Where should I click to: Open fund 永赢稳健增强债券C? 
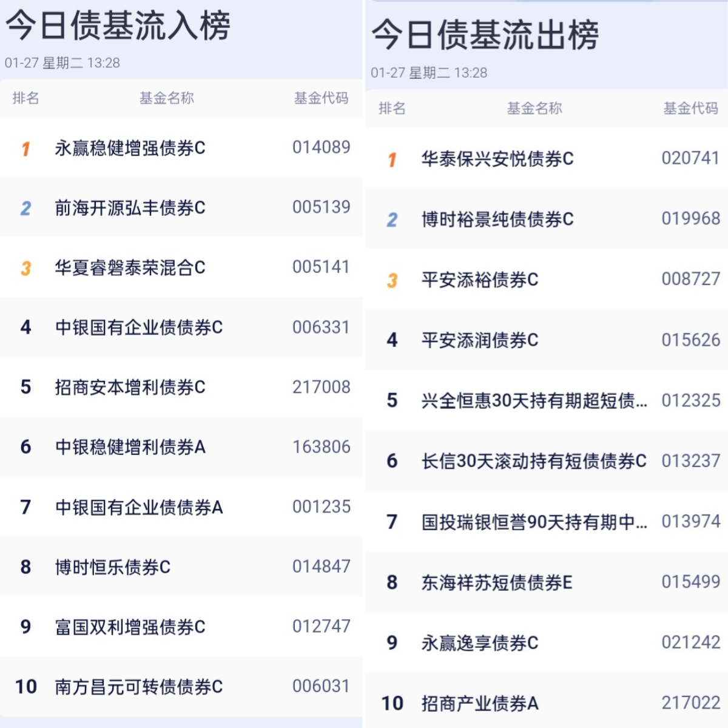[x=130, y=148]
